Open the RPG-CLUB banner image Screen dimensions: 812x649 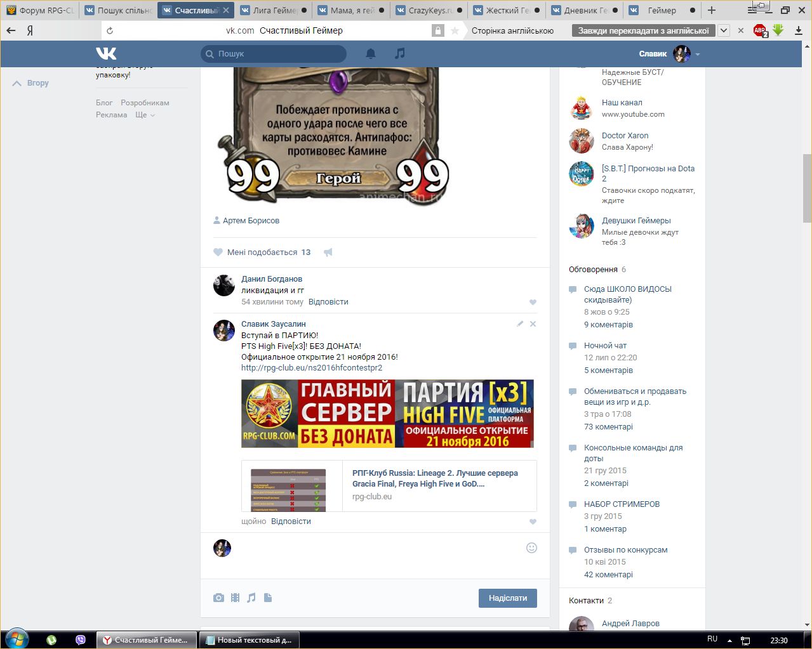coord(387,414)
